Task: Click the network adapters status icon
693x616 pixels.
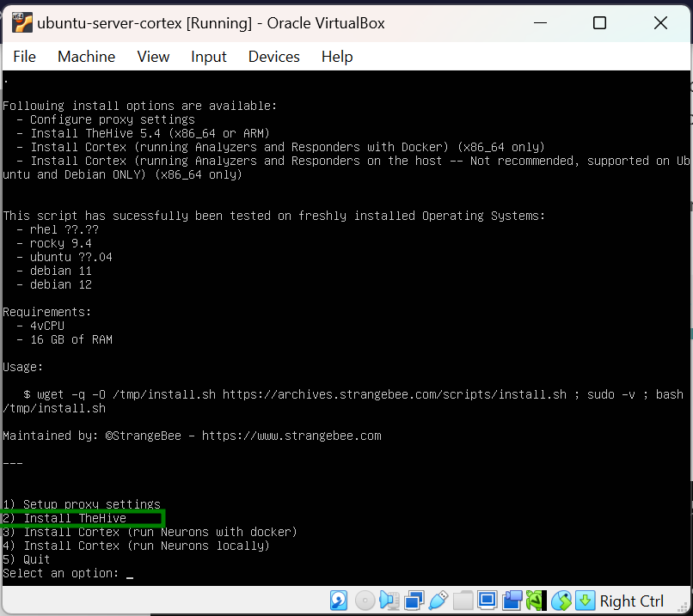Action: pos(414,601)
